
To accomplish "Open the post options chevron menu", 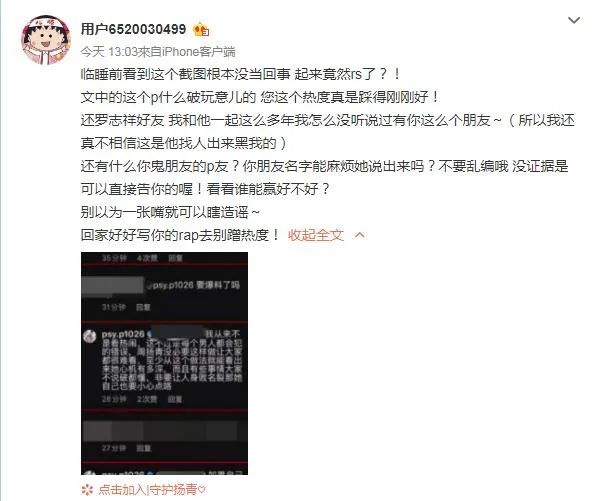I will click(x=574, y=20).
